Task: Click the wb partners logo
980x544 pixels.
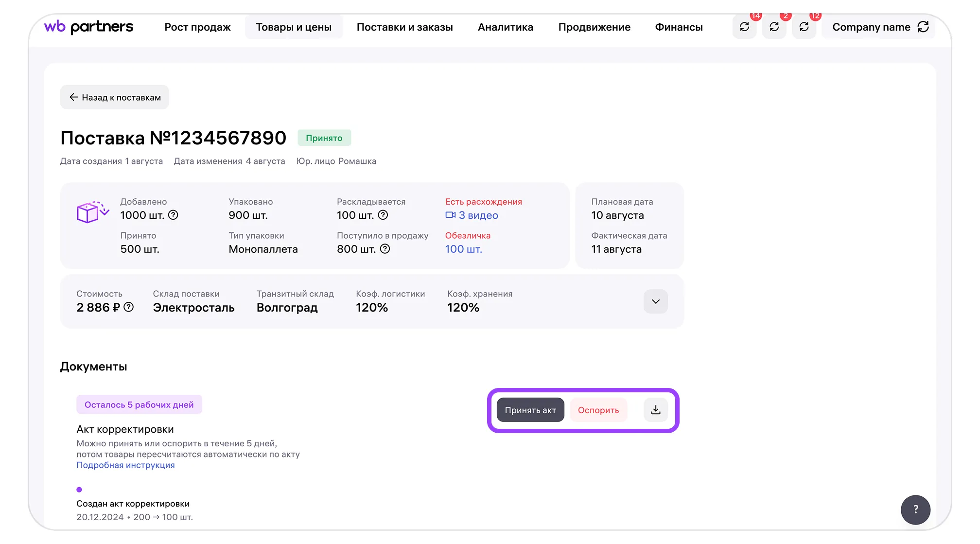Action: (x=88, y=27)
